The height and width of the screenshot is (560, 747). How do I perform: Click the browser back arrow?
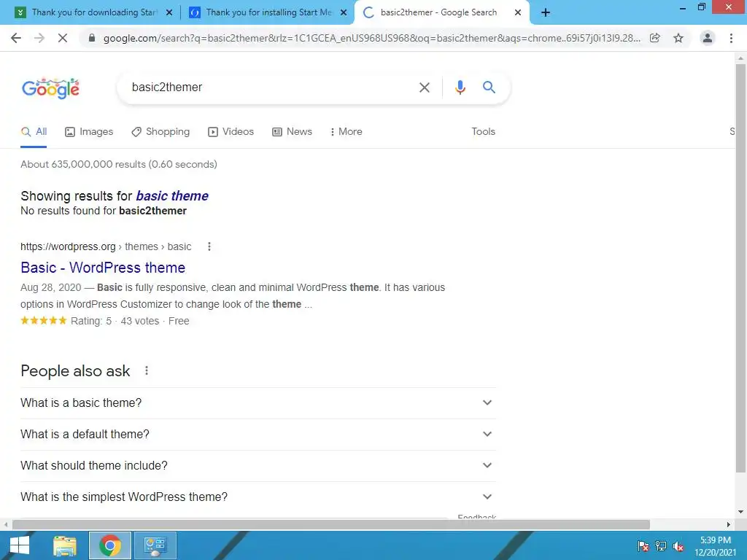[x=16, y=38]
